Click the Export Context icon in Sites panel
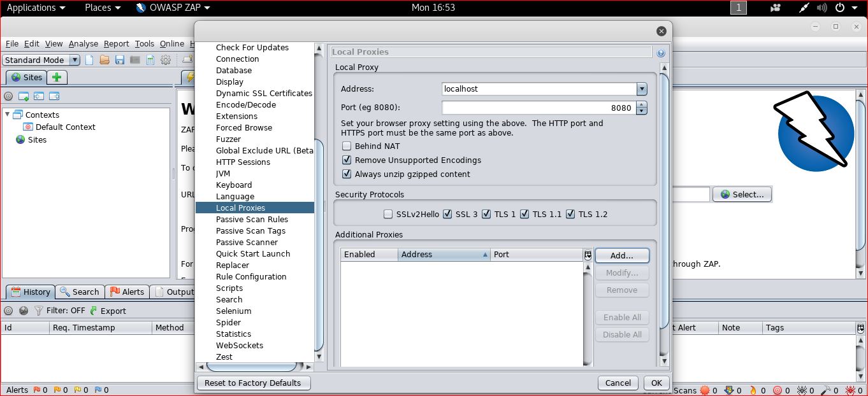Screen dimensions: 868x396 54,97
